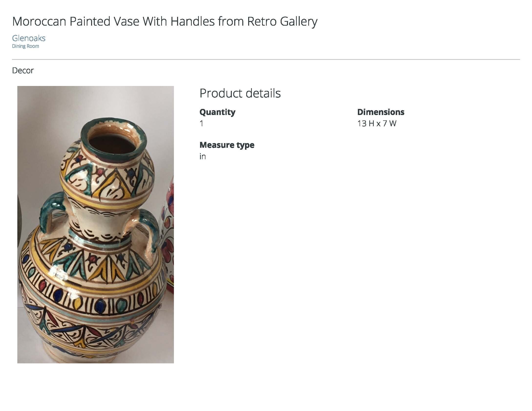Click the Moroccan Painted Vase page title
Viewport: 532px width, 411px height.
coord(165,21)
